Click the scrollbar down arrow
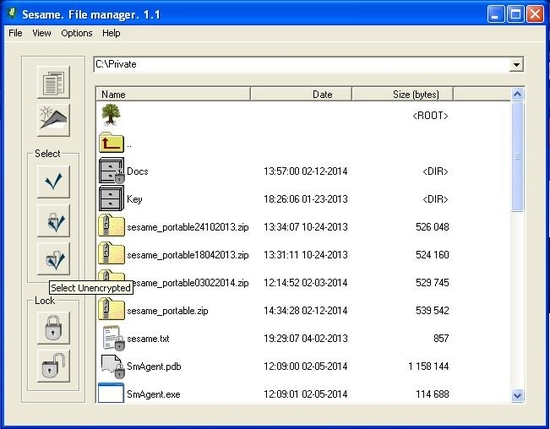The image size is (550, 429). tap(517, 396)
